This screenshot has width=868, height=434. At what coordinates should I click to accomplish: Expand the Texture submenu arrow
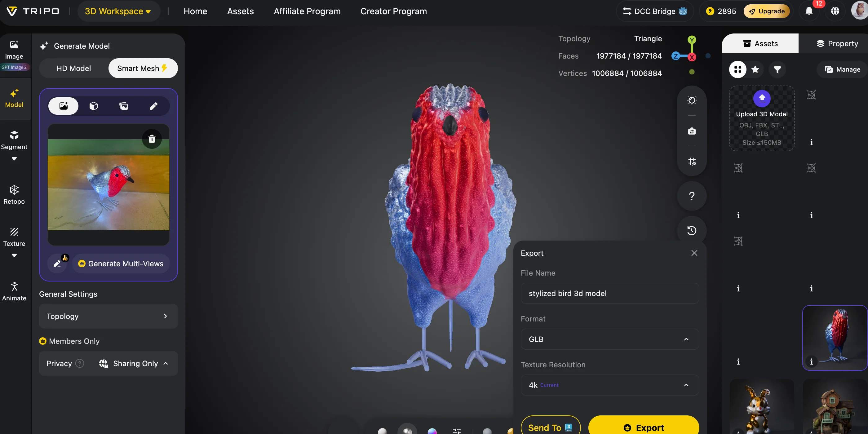coord(14,255)
